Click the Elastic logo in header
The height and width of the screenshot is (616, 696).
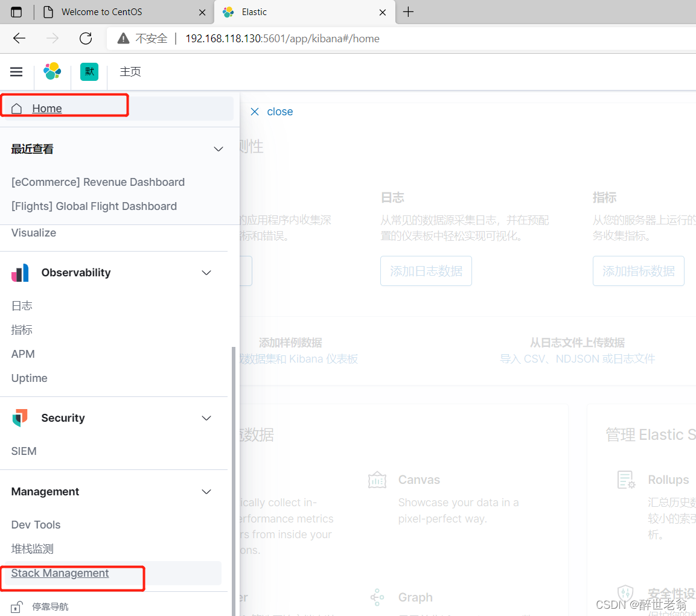53,71
